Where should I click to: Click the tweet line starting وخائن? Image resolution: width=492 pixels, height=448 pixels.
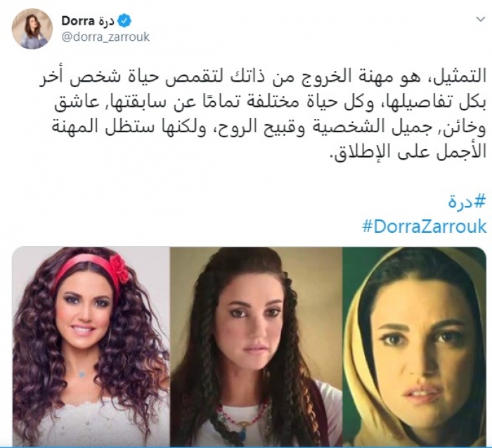[269, 127]
